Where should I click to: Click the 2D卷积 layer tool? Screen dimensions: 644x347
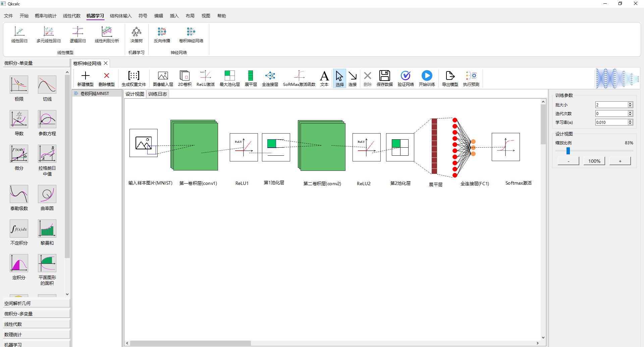[x=184, y=79]
